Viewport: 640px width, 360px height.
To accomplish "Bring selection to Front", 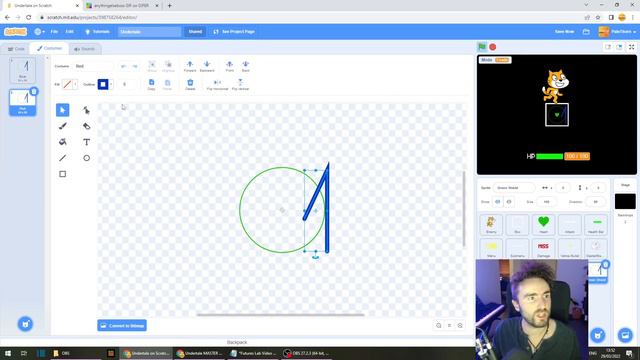I will click(230, 66).
